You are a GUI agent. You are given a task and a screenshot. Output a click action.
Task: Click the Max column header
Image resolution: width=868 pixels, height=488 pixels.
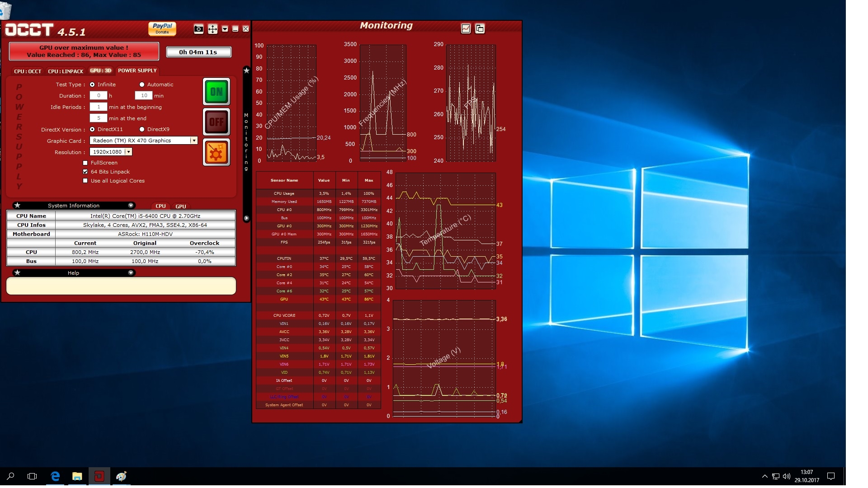coord(369,180)
